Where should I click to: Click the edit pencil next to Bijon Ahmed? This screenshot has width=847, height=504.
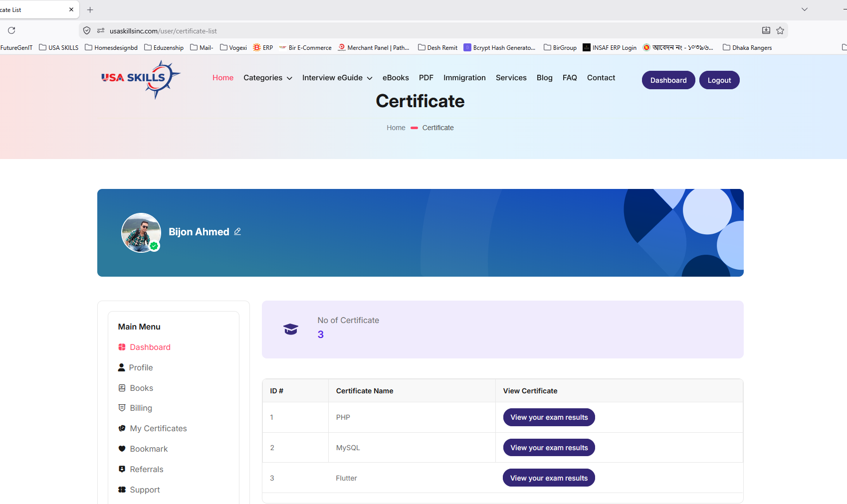pos(237,231)
